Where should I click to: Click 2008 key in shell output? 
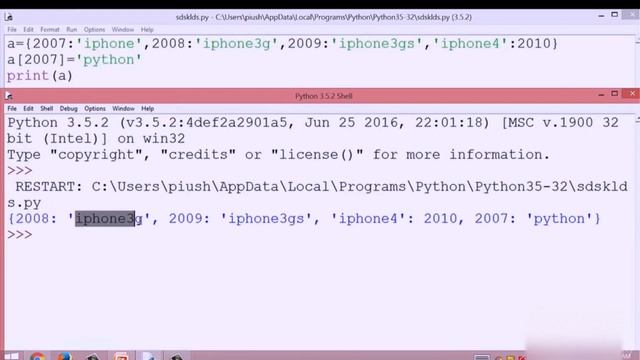point(32,219)
